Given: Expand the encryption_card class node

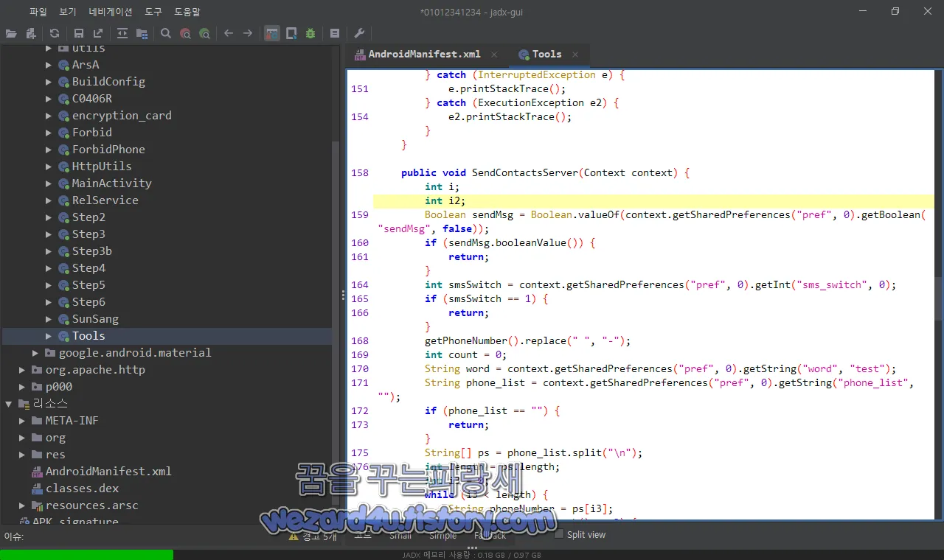Looking at the screenshot, I should pyautogui.click(x=49, y=116).
